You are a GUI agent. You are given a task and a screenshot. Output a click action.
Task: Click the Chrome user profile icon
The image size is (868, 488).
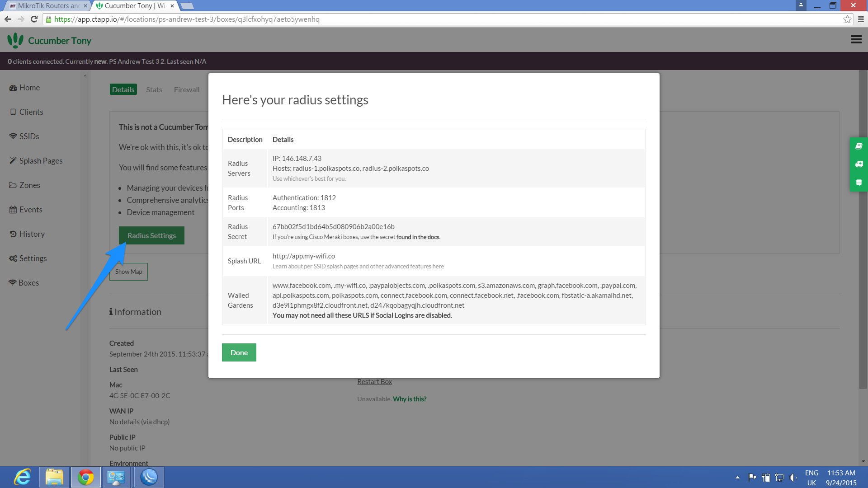coord(801,5)
